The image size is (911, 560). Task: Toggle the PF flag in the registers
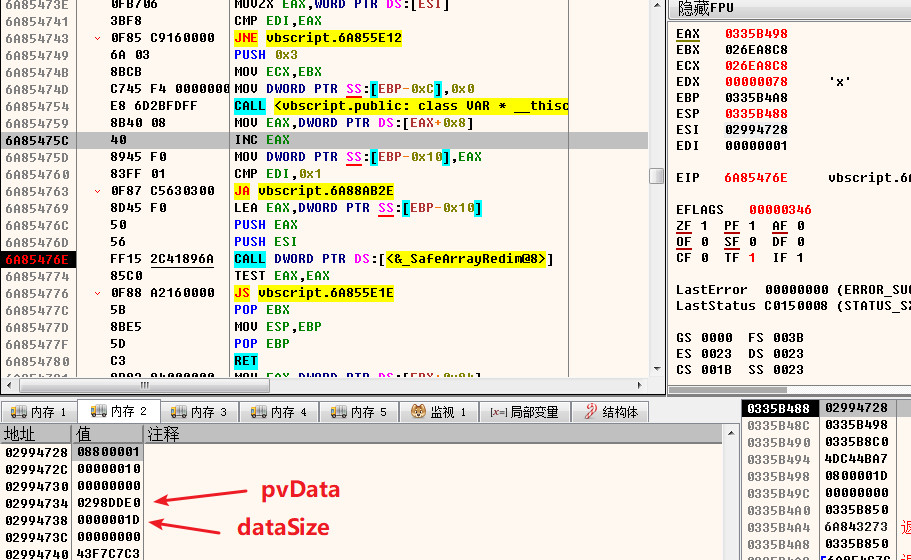pyautogui.click(x=740, y=226)
